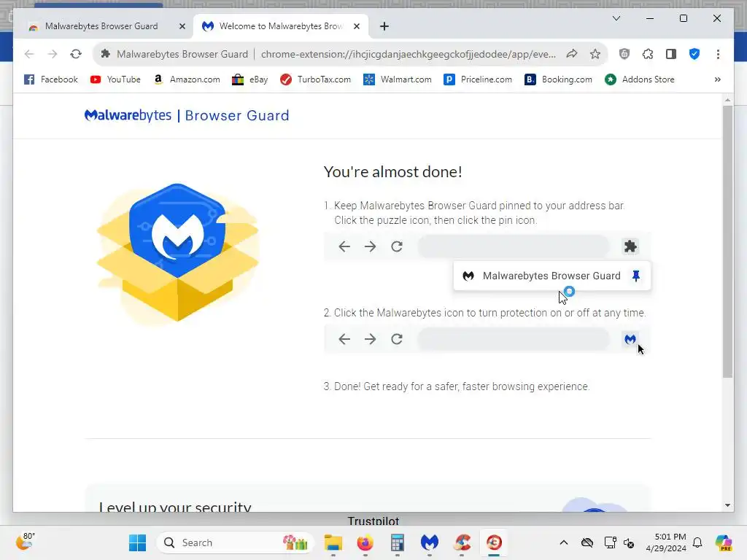The image size is (747, 560).
Task: Show hidden system tray icons
Action: [x=564, y=542]
